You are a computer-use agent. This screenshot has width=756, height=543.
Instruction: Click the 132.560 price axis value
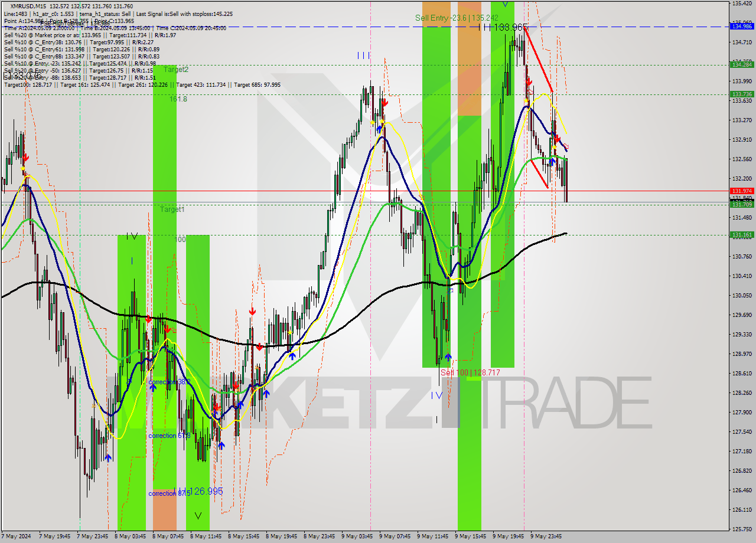(742, 159)
